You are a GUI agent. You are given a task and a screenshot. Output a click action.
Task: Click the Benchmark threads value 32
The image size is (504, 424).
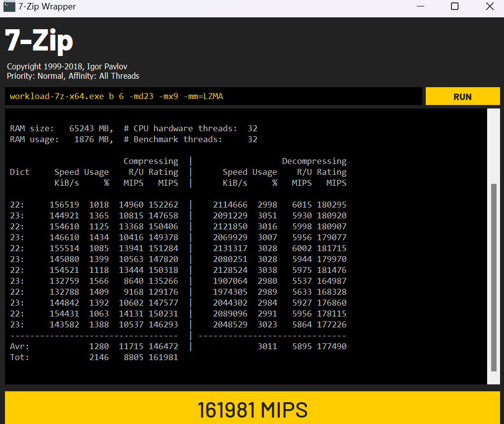(252, 139)
